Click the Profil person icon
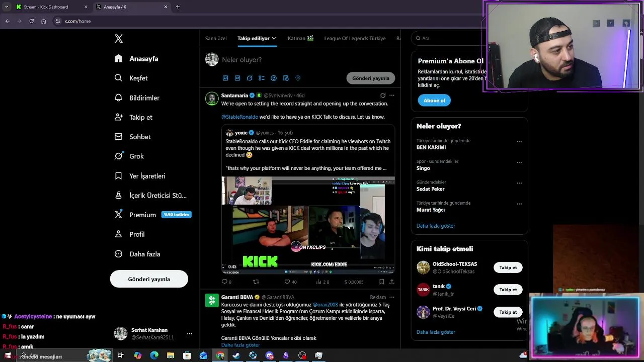This screenshot has height=362, width=644. pyautogui.click(x=119, y=234)
